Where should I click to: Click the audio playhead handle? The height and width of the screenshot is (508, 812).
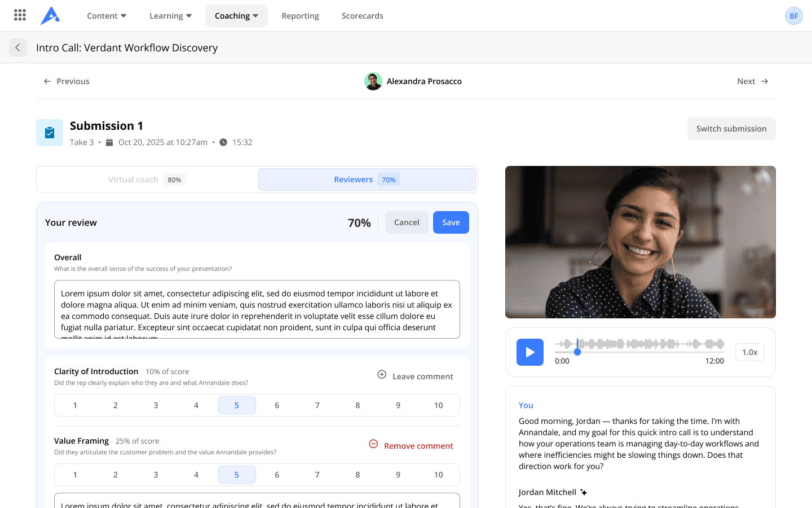577,352
